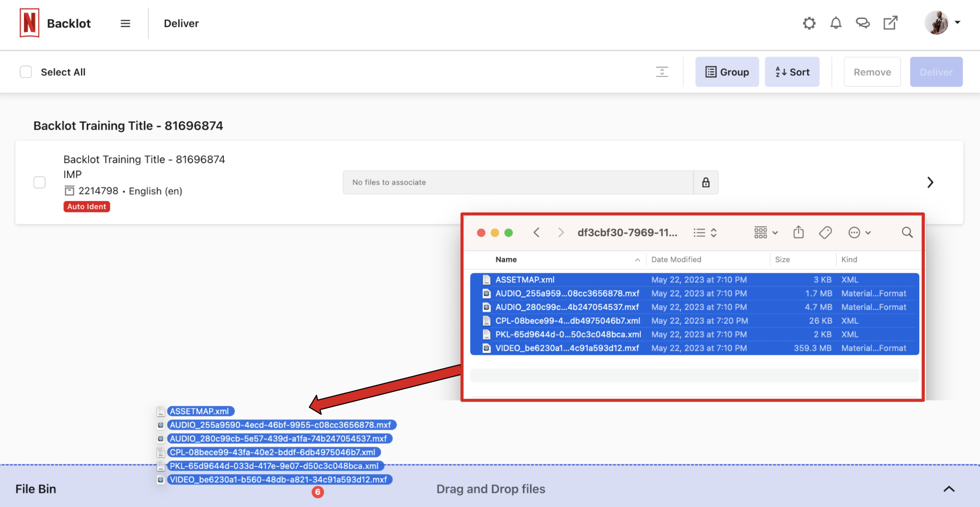980x507 pixels.
Task: Toggle the Select All checkbox
Action: pyautogui.click(x=26, y=71)
